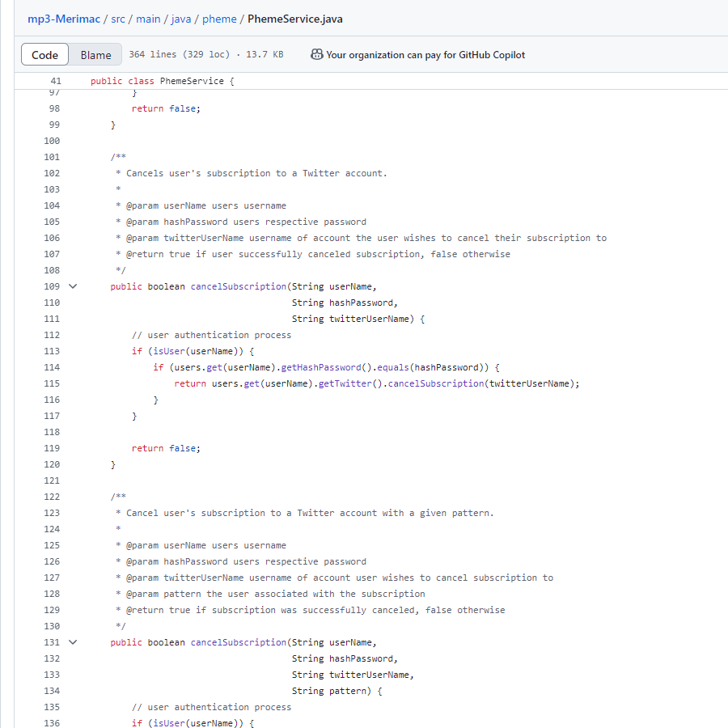Select line number 128
The height and width of the screenshot is (728, 728).
point(52,594)
